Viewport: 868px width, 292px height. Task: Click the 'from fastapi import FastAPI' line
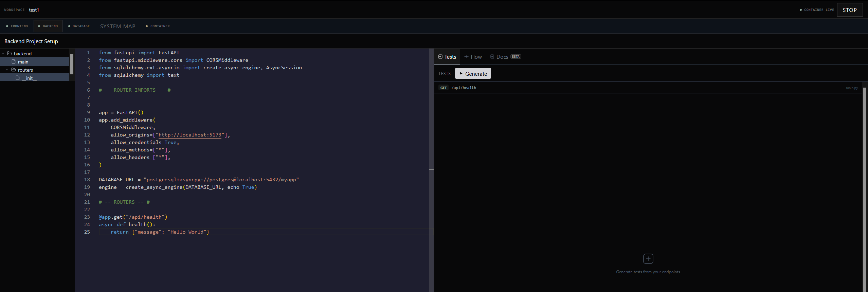[139, 53]
